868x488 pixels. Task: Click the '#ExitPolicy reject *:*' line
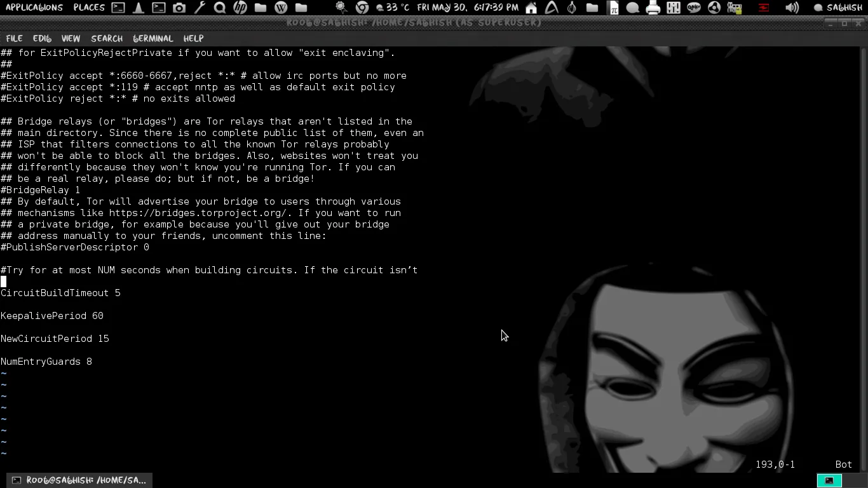tap(118, 98)
